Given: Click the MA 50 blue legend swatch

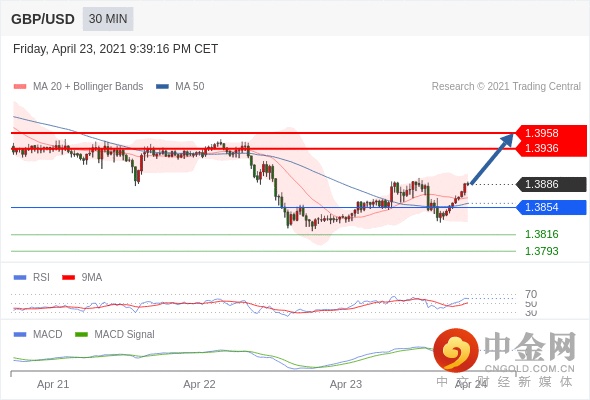Looking at the screenshot, I should click(162, 87).
